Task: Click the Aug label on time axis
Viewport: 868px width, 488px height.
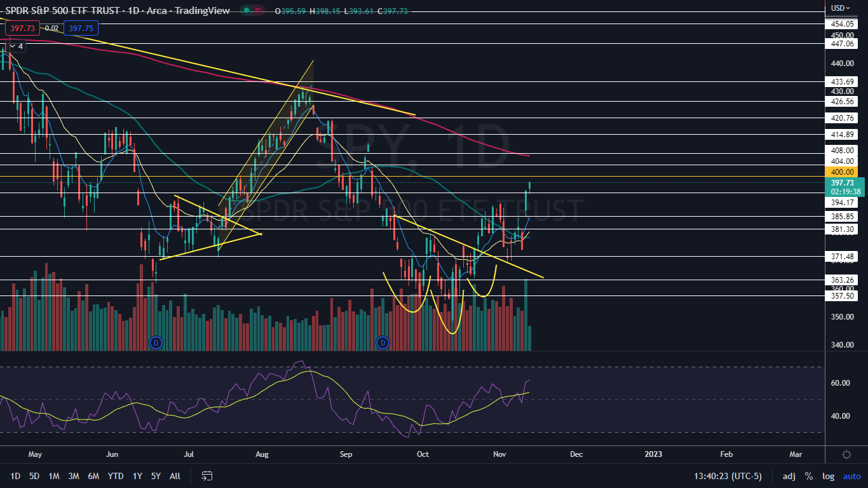Action: pyautogui.click(x=261, y=454)
